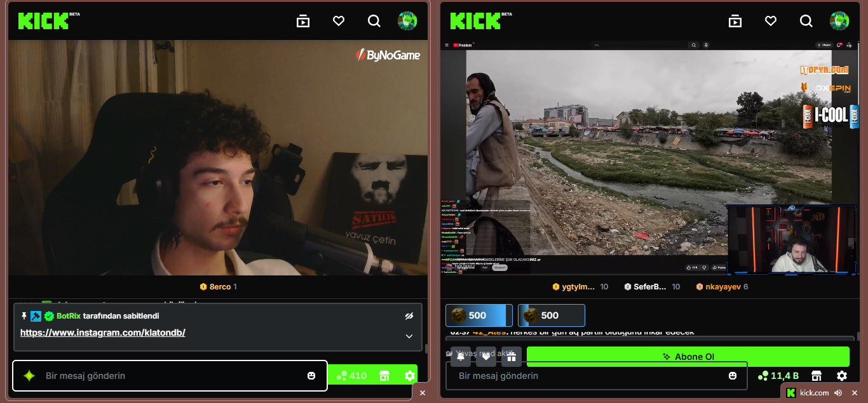Expand the pinned BotRix message chevron
This screenshot has width=868, height=403.
pyautogui.click(x=409, y=336)
